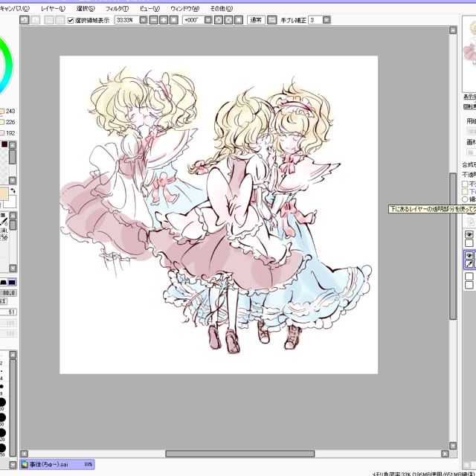The height and width of the screenshot is (476, 476).
Task: Toggle the empty box under the top layer's eye icon
Action: tap(469, 243)
